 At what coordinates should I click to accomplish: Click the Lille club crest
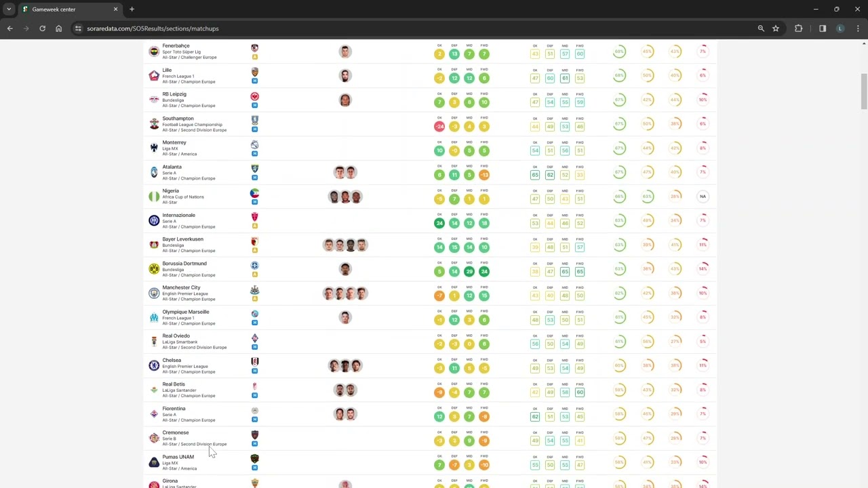[x=154, y=76]
